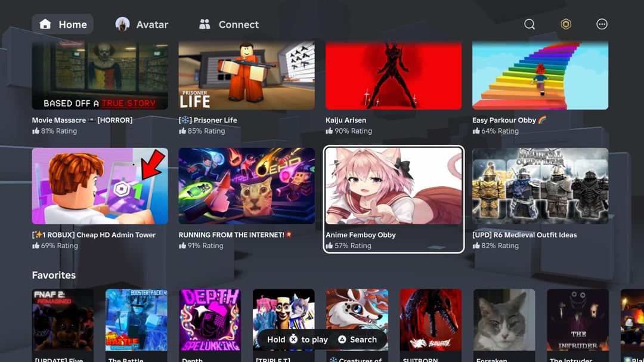This screenshot has height=362, width=644.
Task: Click the house icon in Home tab
Action: click(45, 24)
